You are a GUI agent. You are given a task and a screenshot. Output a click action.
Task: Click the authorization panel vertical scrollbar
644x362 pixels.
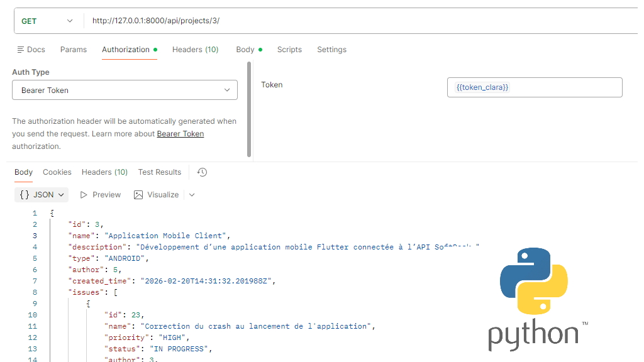pos(250,109)
